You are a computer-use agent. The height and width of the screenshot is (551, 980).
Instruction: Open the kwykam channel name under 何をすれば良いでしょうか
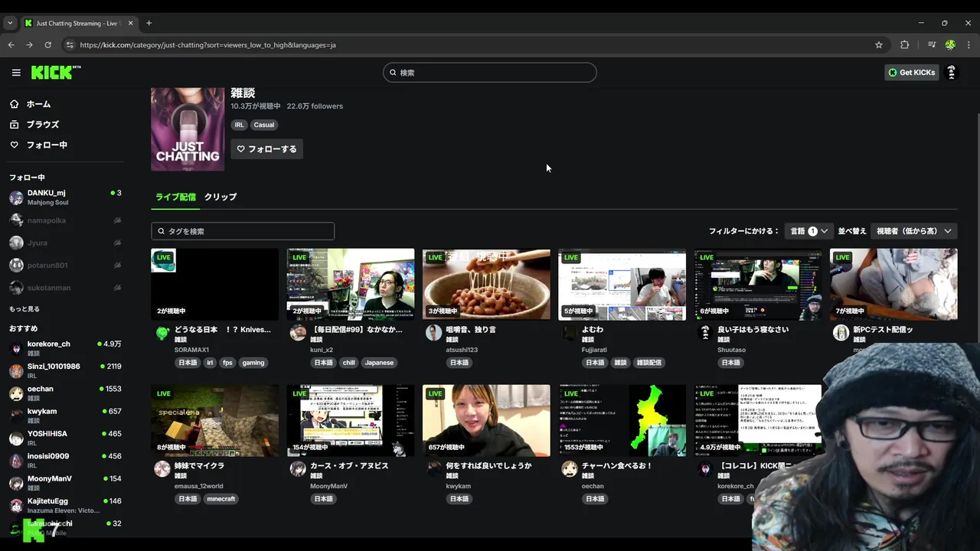pos(459,486)
